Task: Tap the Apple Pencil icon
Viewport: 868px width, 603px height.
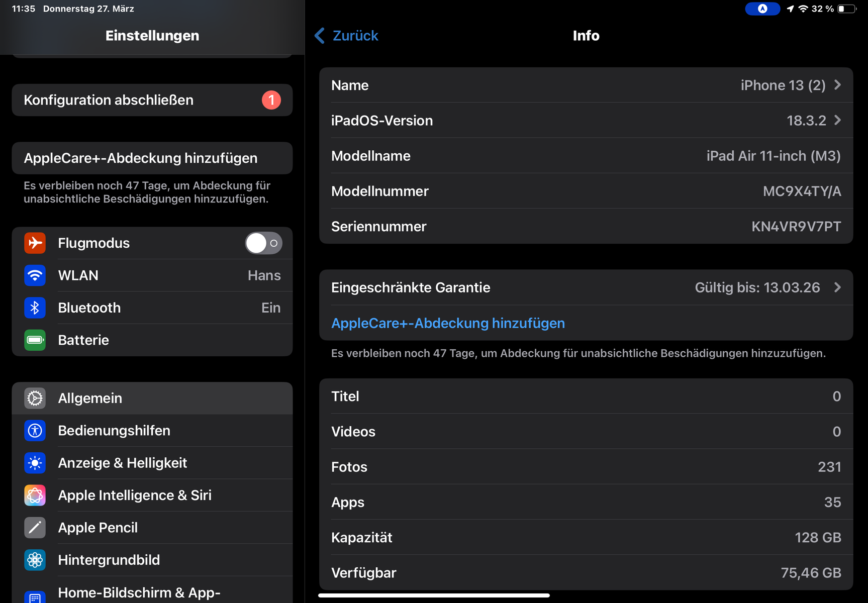Action: pyautogui.click(x=35, y=528)
